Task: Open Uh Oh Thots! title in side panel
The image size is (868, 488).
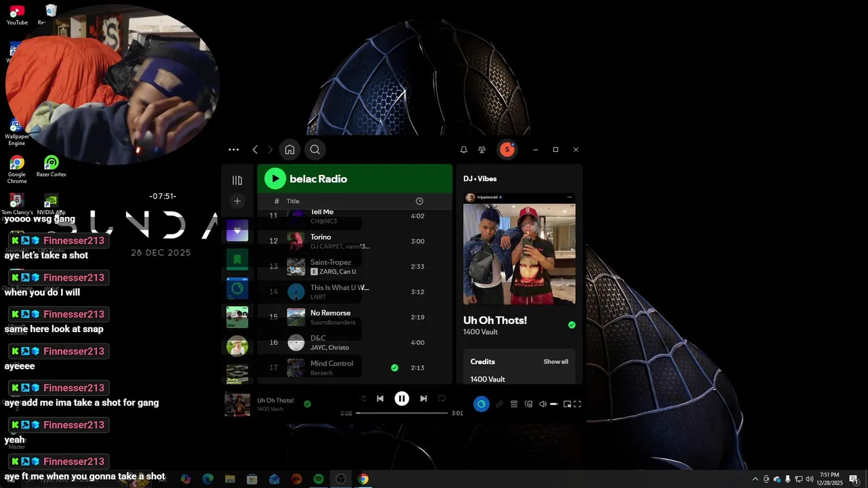Action: point(495,320)
